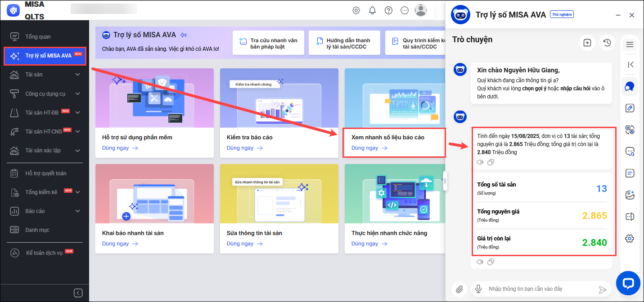Click the attach file paperclip icon
Viewport: 644px width, 302px height.
[459, 289]
